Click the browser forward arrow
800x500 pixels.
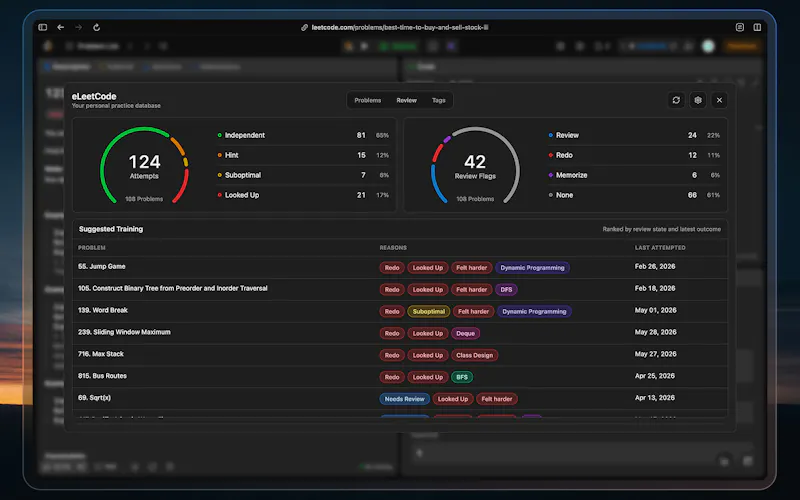click(x=79, y=27)
